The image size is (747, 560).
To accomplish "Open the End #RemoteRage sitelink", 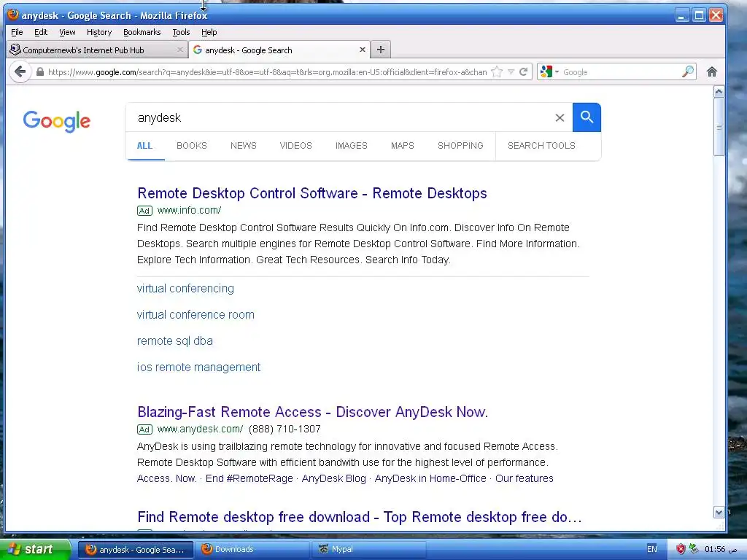I will [x=249, y=478].
